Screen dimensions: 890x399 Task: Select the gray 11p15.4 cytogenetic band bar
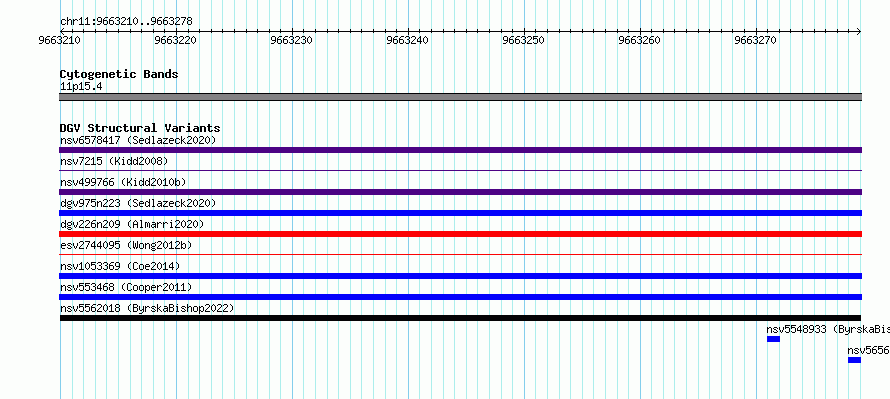click(x=460, y=97)
